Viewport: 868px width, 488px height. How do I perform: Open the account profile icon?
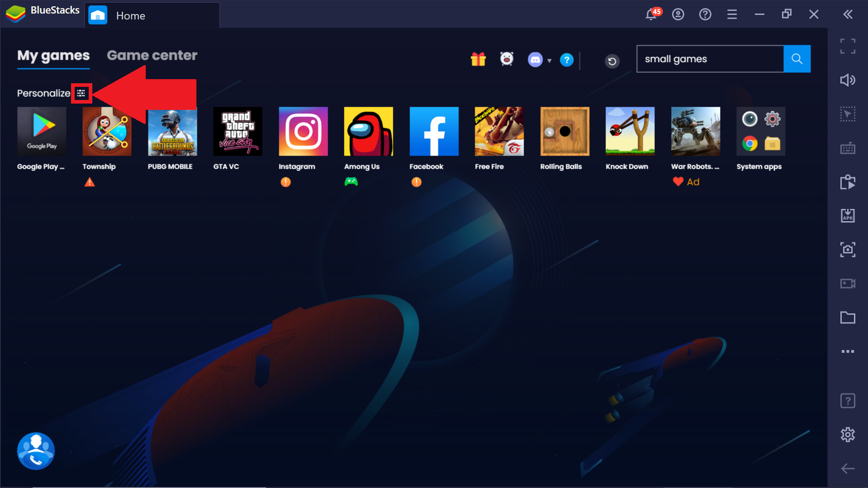[678, 14]
